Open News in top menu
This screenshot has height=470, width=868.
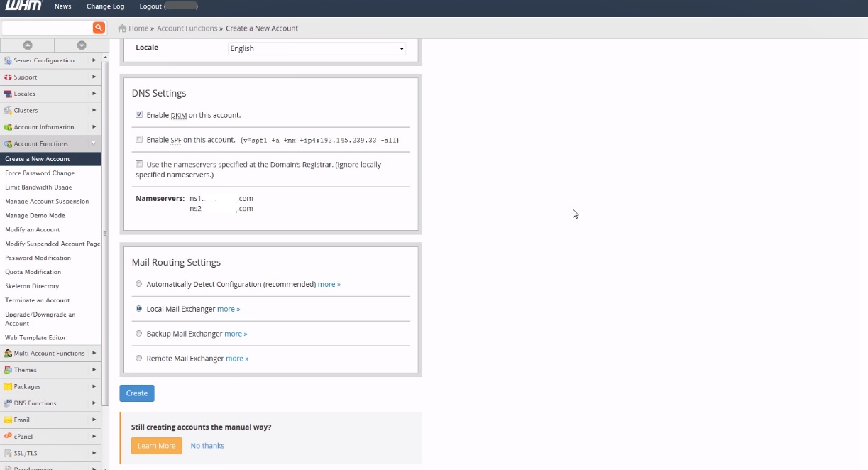62,6
